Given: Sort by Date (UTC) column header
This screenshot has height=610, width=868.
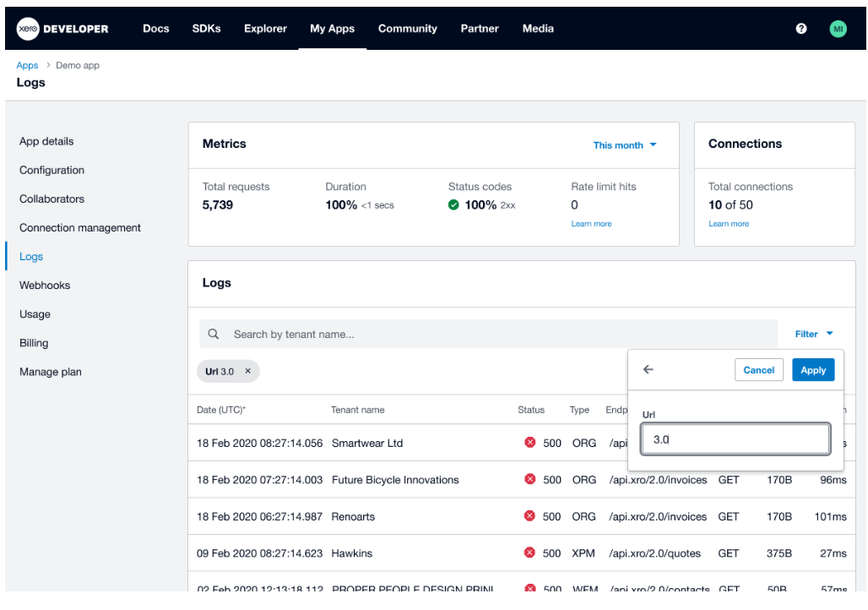Looking at the screenshot, I should (x=221, y=410).
